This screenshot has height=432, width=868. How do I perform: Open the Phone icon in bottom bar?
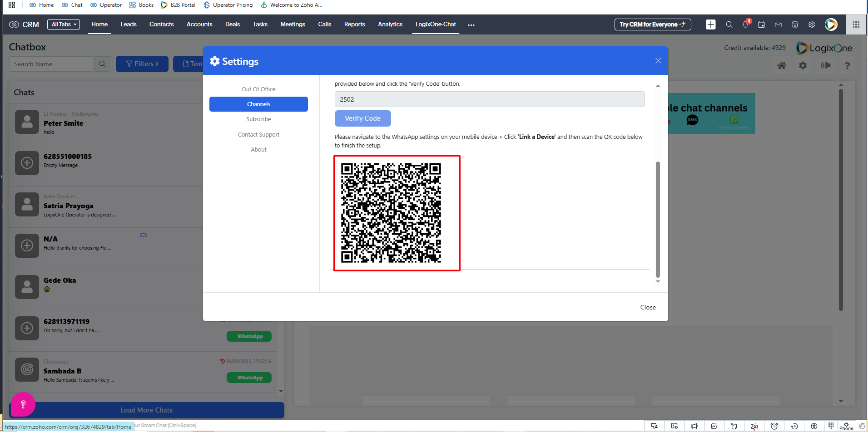click(x=846, y=426)
